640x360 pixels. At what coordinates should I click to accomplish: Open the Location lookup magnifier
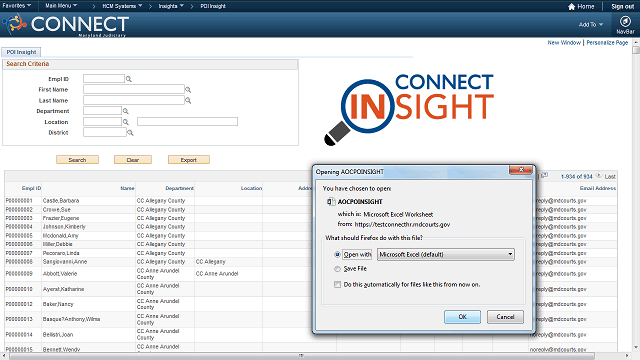[x=126, y=122]
